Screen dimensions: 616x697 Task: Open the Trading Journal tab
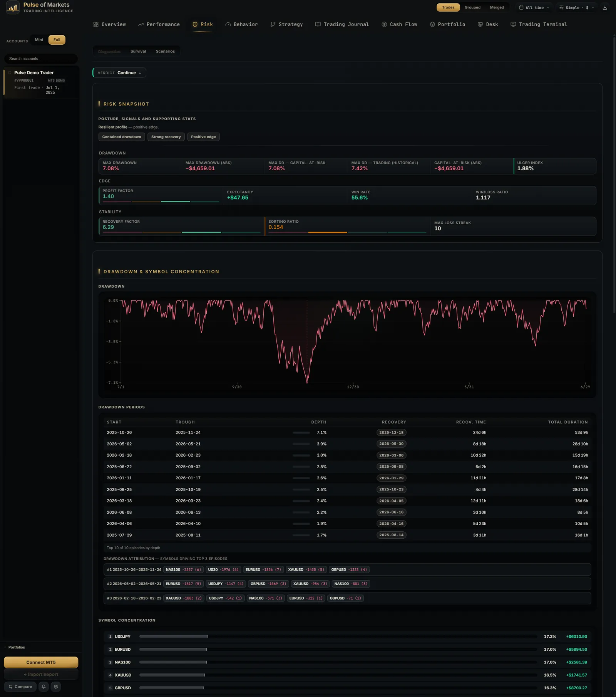pyautogui.click(x=342, y=24)
